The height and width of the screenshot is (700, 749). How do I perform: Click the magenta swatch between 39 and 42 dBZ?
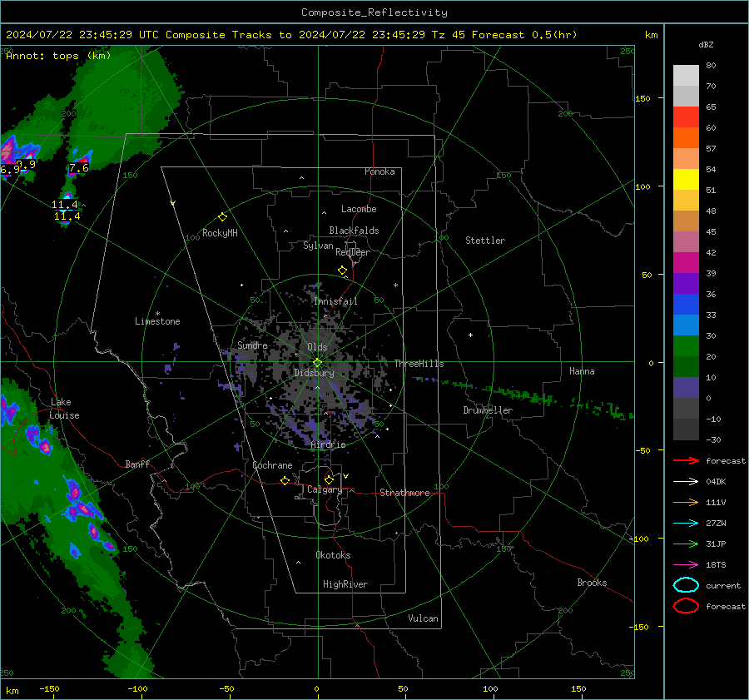(686, 263)
